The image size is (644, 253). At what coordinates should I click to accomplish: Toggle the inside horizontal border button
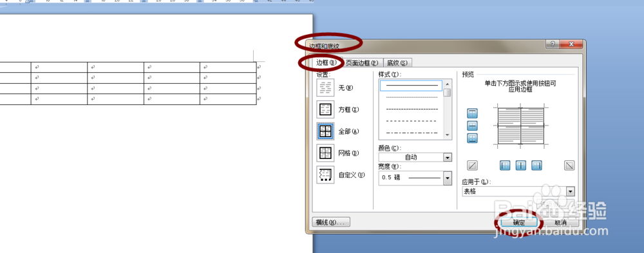point(473,126)
